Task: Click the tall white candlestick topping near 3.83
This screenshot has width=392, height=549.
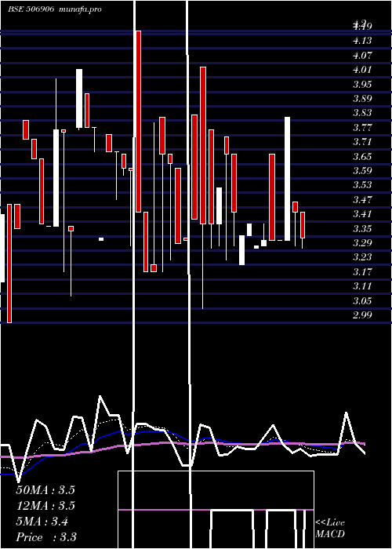Action: click(x=287, y=179)
